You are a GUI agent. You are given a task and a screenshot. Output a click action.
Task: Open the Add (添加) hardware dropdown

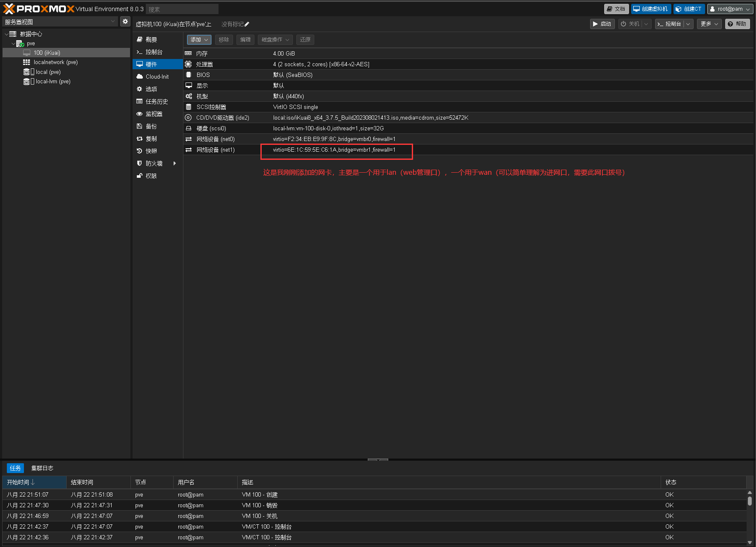coord(199,40)
